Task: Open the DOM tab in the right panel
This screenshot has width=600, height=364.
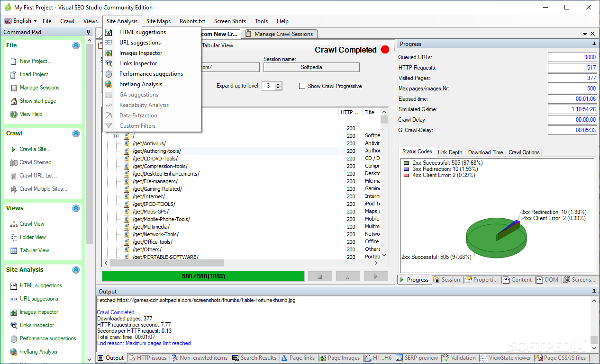Action: coord(547,280)
